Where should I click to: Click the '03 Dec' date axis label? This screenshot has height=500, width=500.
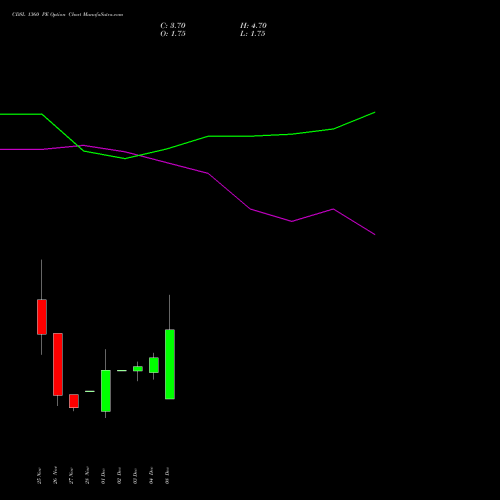pos(135,476)
